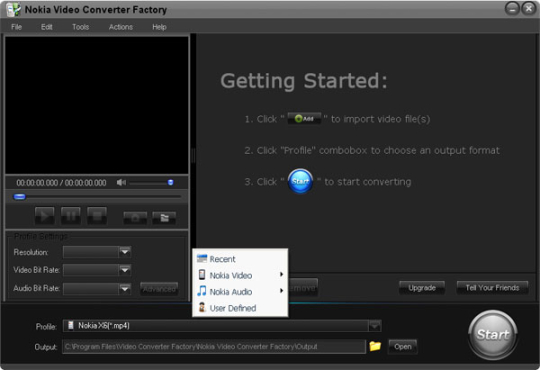The image size is (540, 370).
Task: Open the Tools menu
Action: (81, 27)
